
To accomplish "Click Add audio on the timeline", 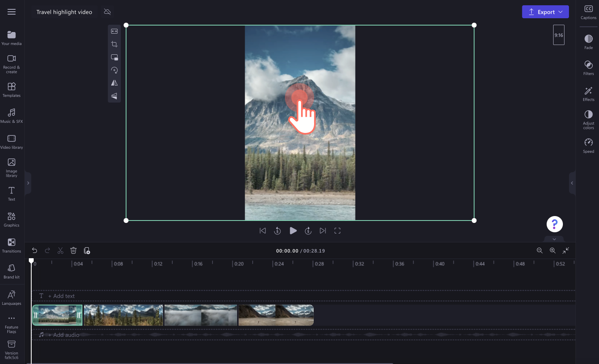I will (63, 335).
